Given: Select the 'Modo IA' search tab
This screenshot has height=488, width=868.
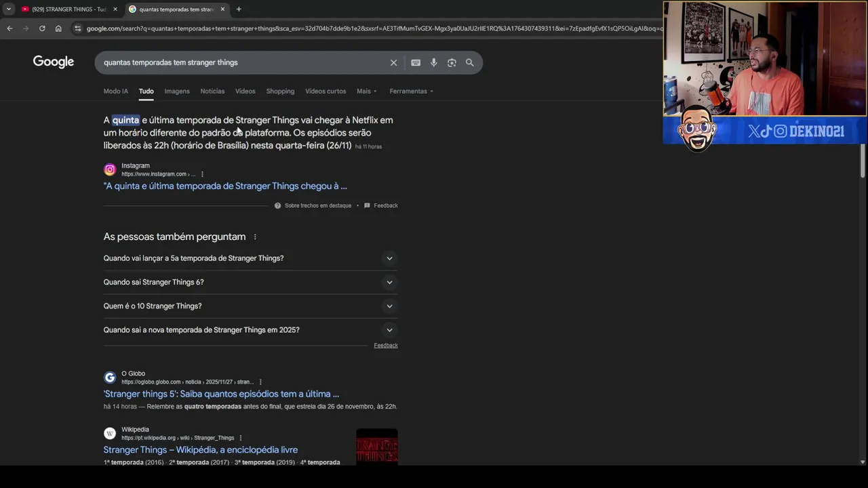Looking at the screenshot, I should (116, 91).
